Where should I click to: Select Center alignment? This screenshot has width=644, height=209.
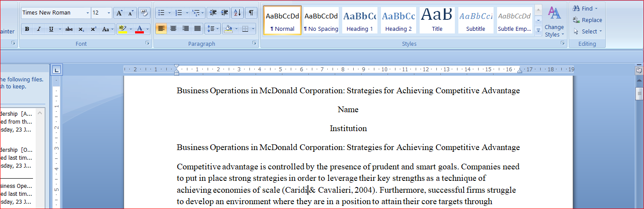point(173,29)
